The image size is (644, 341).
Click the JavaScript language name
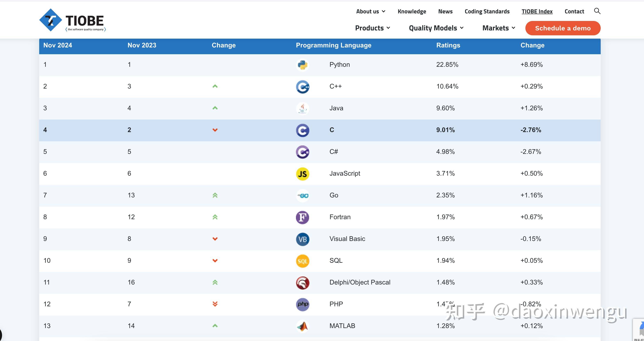[x=345, y=173]
